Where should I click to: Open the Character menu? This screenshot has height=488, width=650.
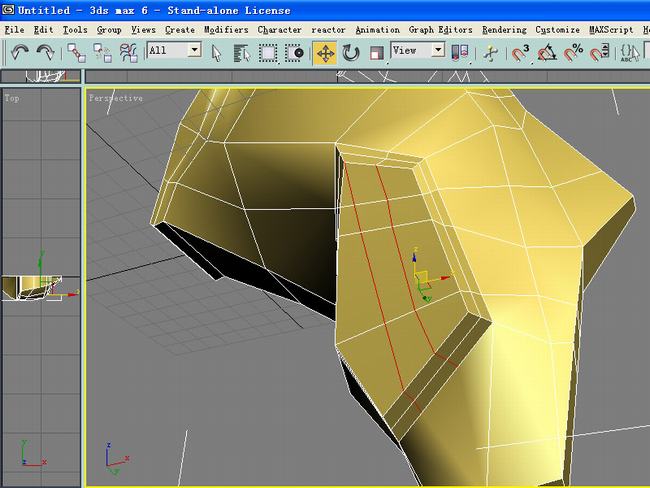[279, 30]
